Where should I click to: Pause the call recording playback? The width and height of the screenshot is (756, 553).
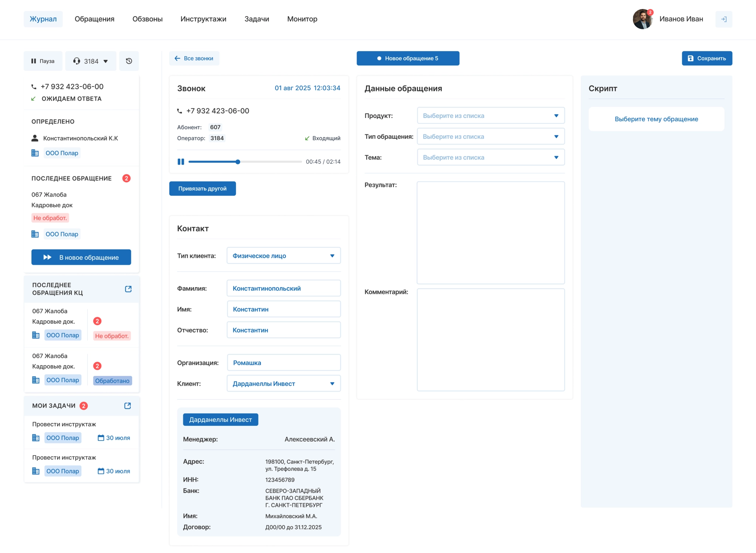[181, 162]
